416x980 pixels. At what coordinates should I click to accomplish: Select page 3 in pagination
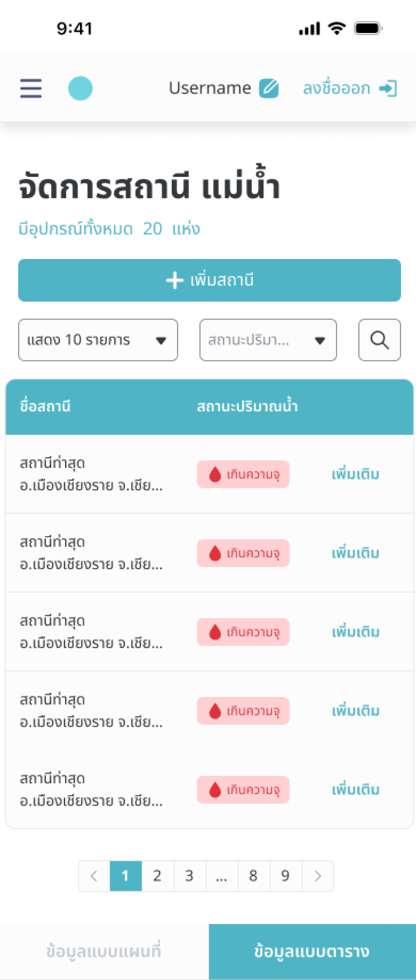(x=189, y=876)
